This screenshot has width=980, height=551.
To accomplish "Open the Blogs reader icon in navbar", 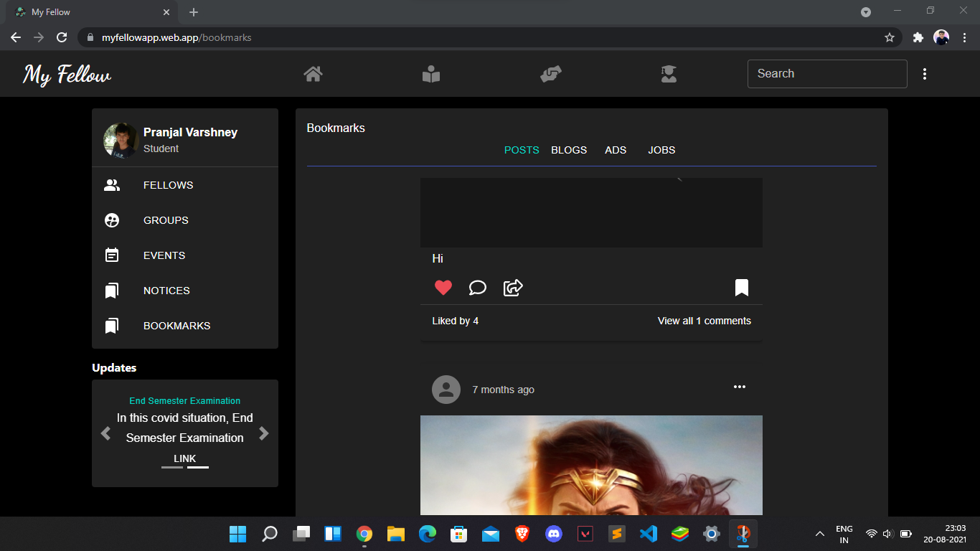I will [431, 74].
